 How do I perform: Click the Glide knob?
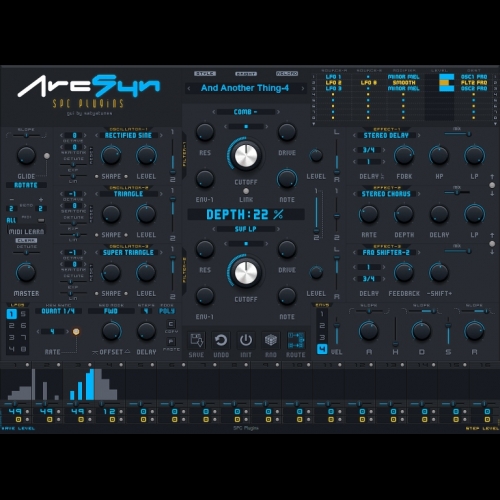[26, 155]
